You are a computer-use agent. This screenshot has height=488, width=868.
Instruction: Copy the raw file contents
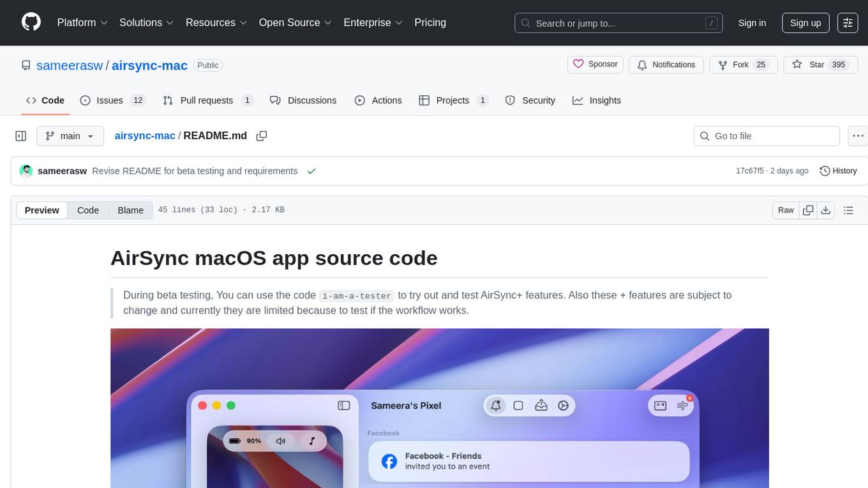808,210
